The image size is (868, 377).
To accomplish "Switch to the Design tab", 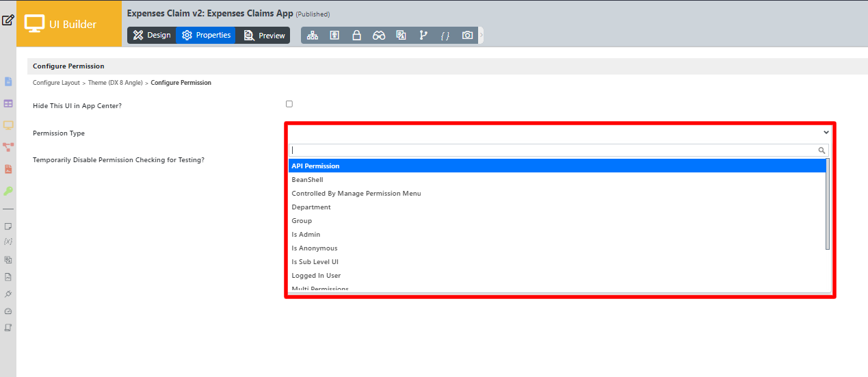I will pyautogui.click(x=152, y=36).
